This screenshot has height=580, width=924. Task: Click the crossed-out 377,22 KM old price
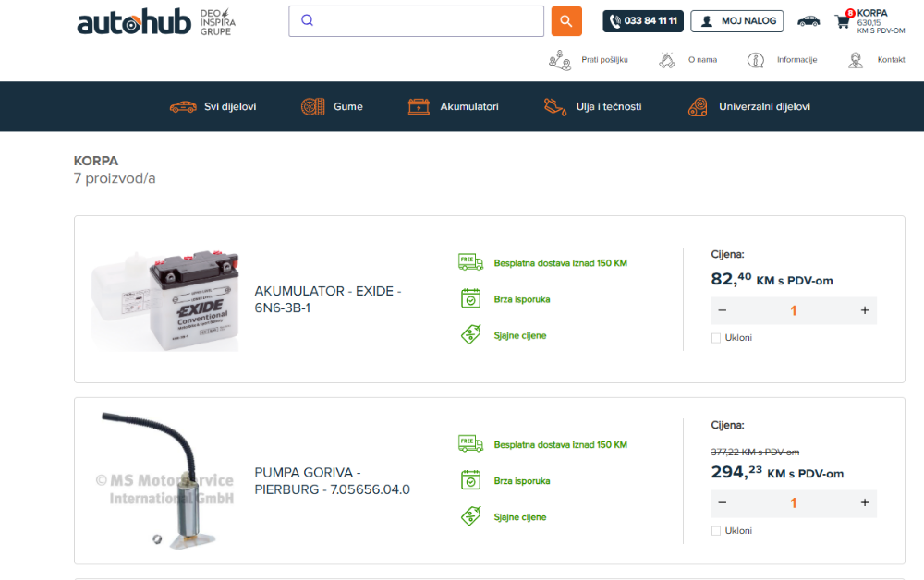755,453
